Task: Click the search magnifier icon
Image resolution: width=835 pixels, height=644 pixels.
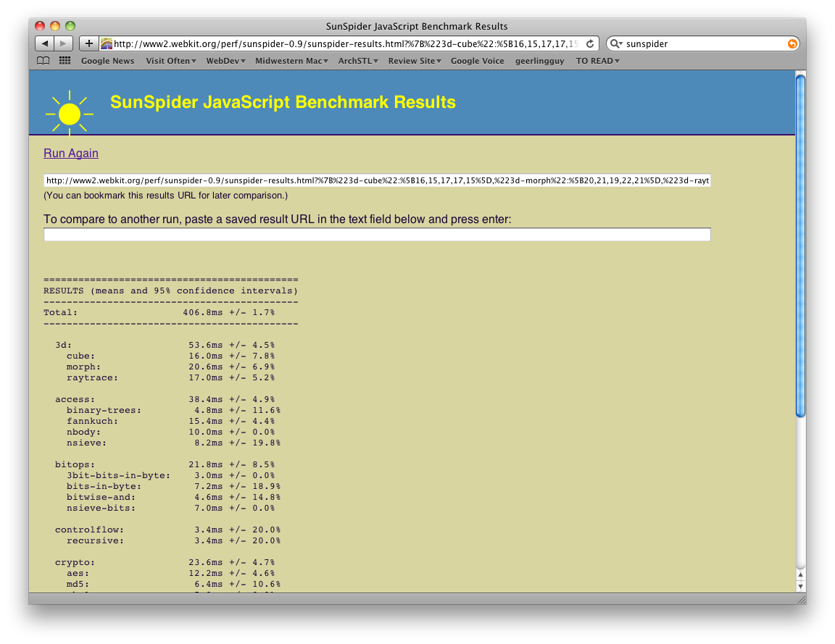Action: click(x=615, y=43)
